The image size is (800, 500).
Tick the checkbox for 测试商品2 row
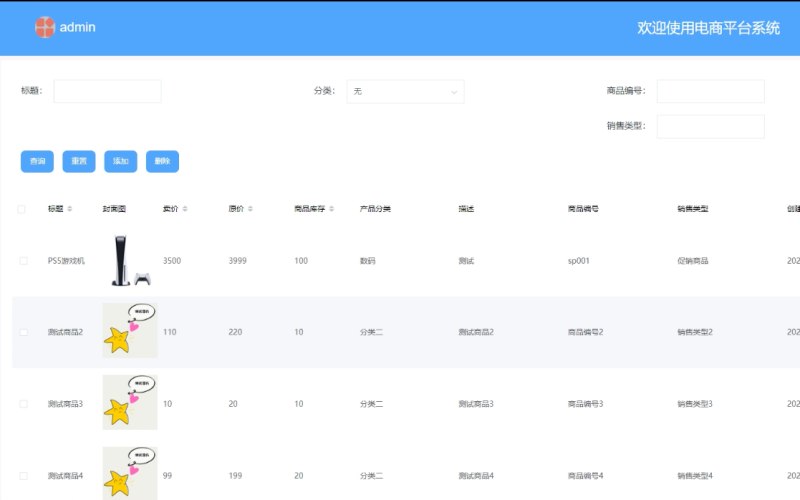tap(23, 332)
